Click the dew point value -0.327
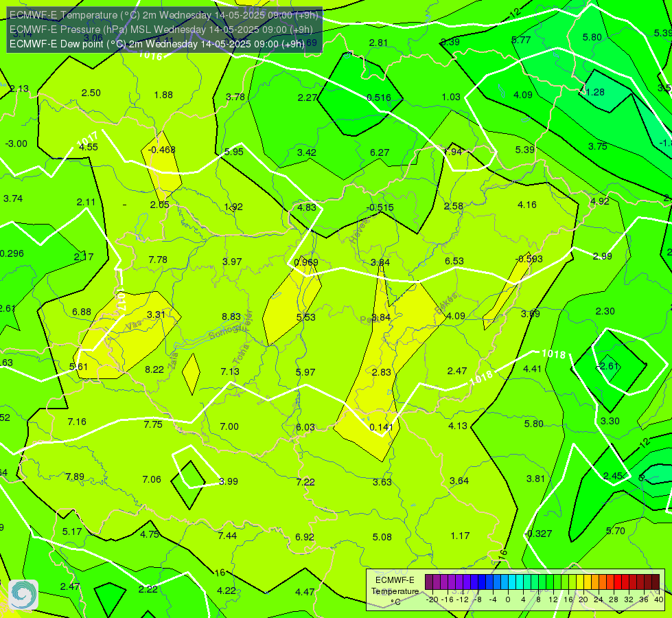This screenshot has width=672, height=618. coord(538,534)
